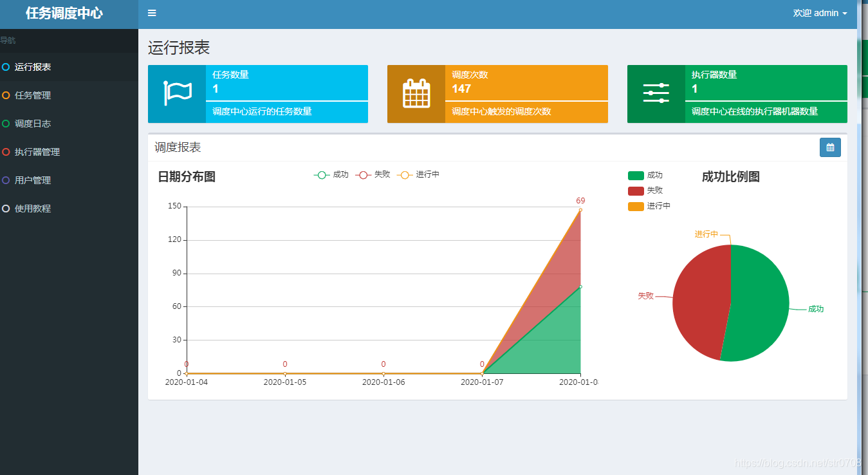Click 调度中心运行的任务数量 description text
868x475 pixels.
coord(262,111)
